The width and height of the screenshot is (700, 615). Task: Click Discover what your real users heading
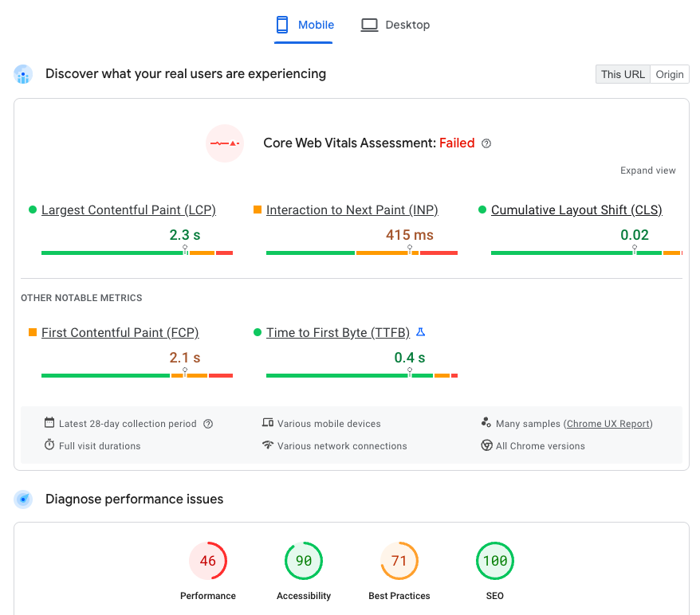[186, 73]
